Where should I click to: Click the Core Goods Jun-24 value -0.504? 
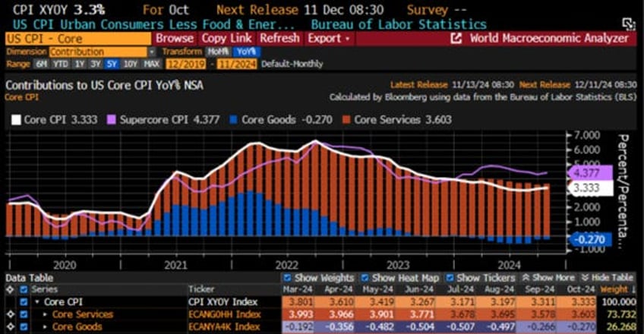419,326
